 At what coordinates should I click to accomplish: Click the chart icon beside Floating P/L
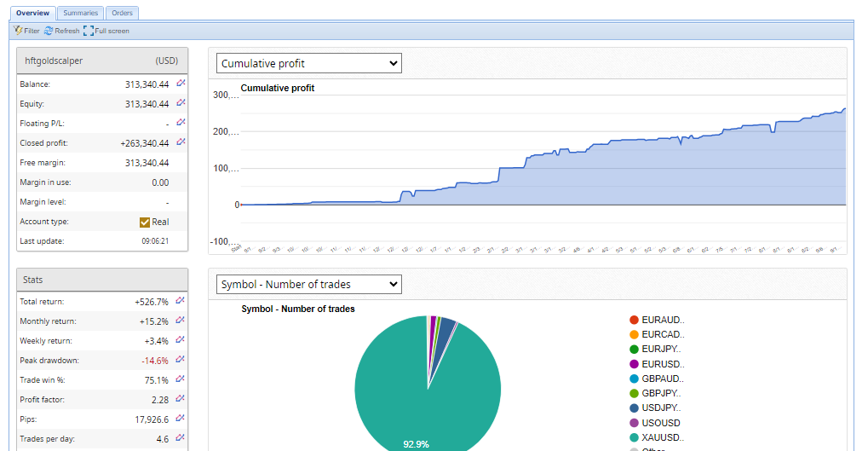pyautogui.click(x=181, y=123)
